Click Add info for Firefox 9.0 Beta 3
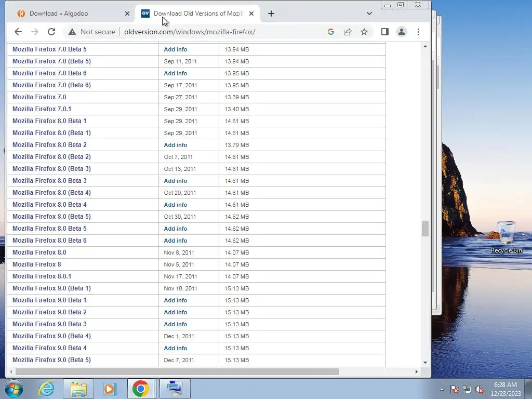The image size is (532, 399). [x=176, y=324]
